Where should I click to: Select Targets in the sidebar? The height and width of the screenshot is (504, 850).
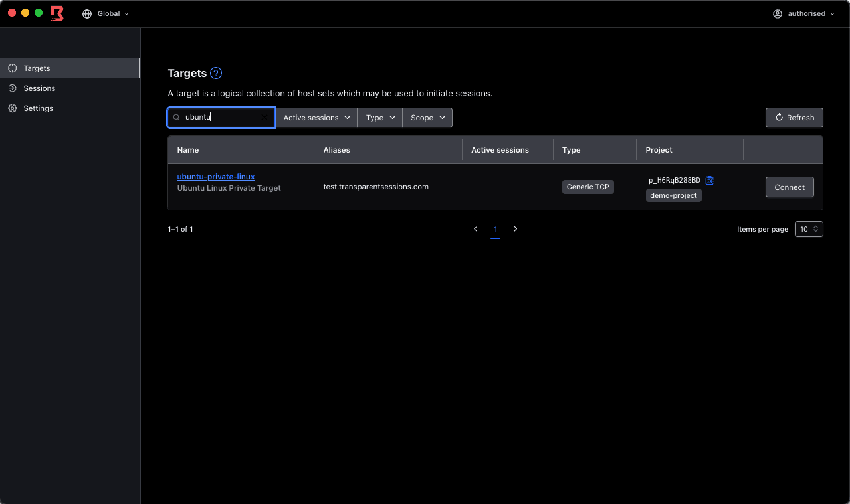pyautogui.click(x=37, y=68)
